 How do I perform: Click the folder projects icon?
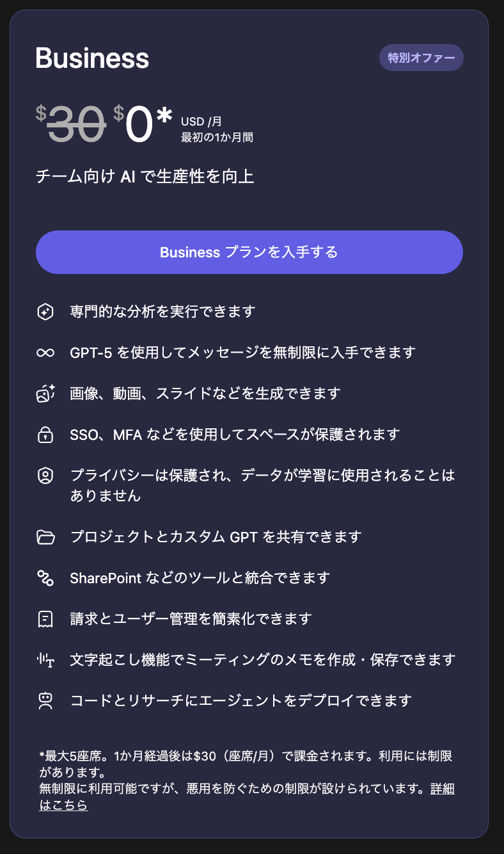click(45, 536)
